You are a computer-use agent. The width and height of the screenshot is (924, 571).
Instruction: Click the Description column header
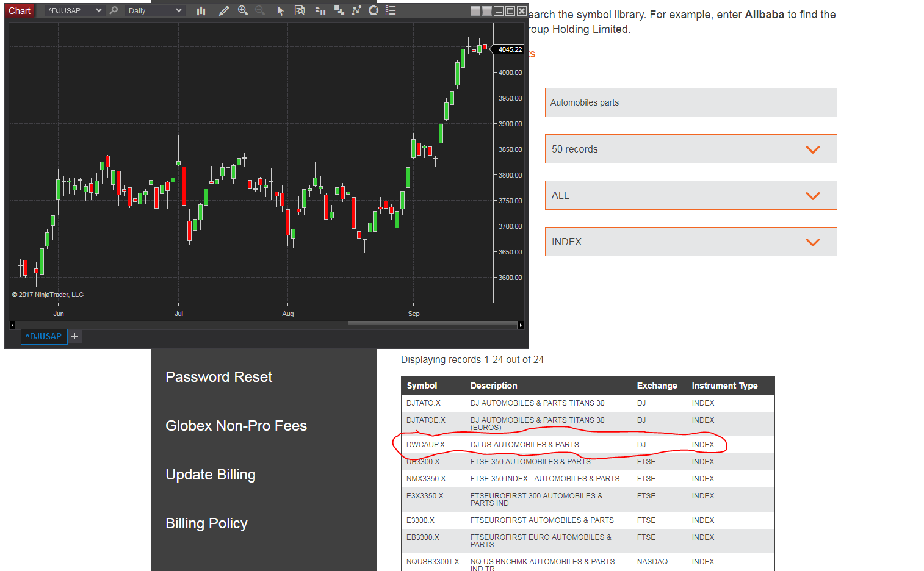click(494, 386)
